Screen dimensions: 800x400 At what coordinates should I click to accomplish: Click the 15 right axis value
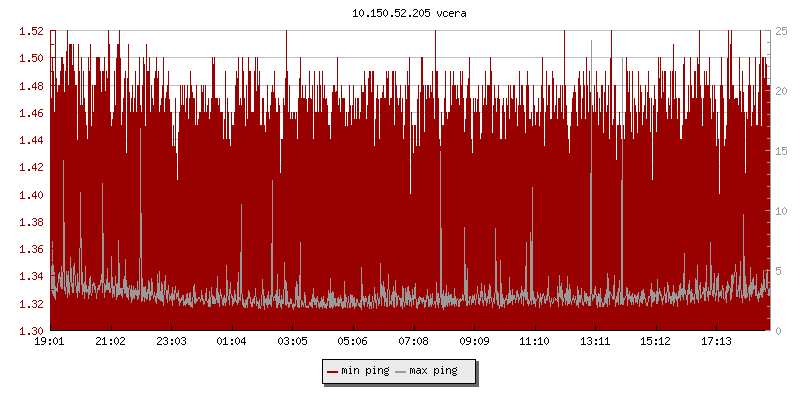coord(779,151)
